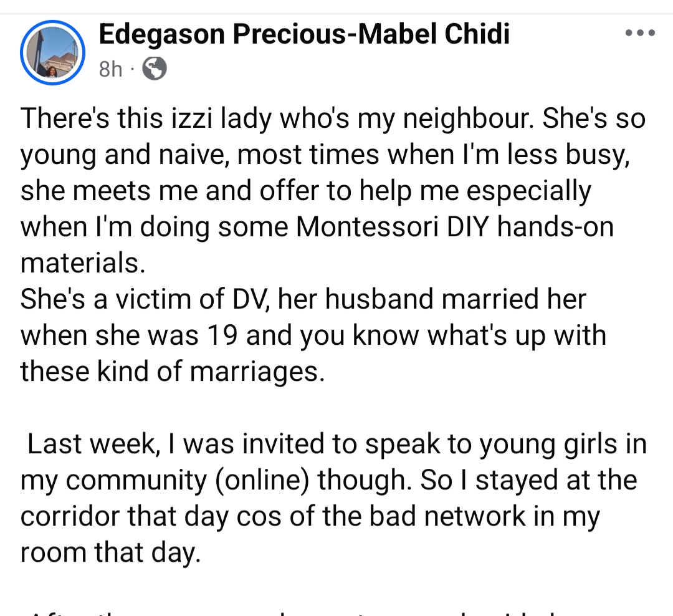The width and height of the screenshot is (673, 616).
Task: Tap the sentence "She's a victim of DV"
Action: point(303,299)
